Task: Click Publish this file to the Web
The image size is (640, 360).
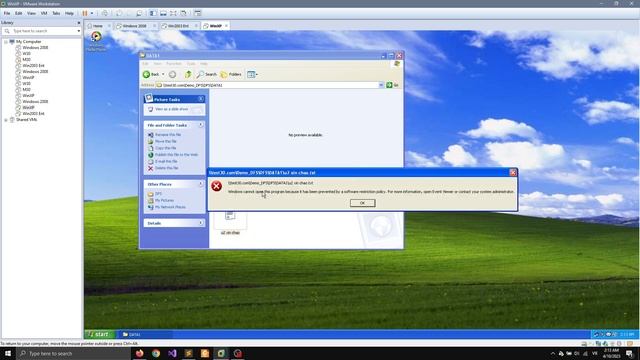Action: 176,155
